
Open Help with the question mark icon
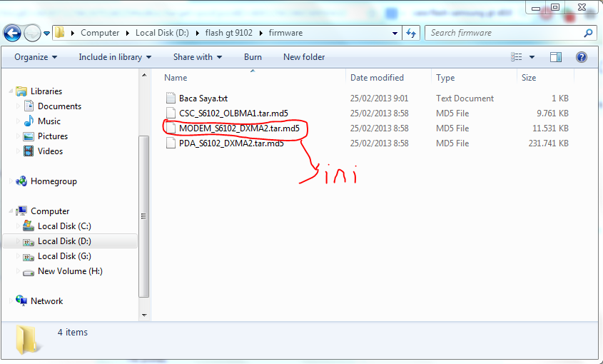click(x=581, y=57)
